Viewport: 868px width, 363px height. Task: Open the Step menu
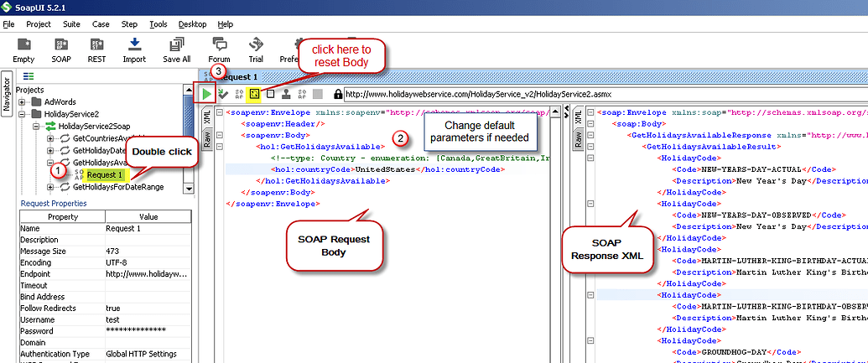tap(129, 24)
